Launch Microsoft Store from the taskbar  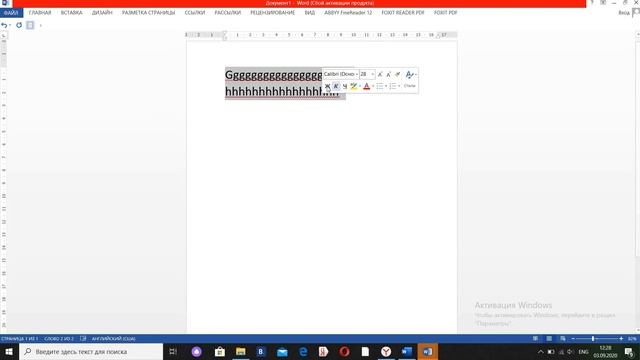[220, 351]
